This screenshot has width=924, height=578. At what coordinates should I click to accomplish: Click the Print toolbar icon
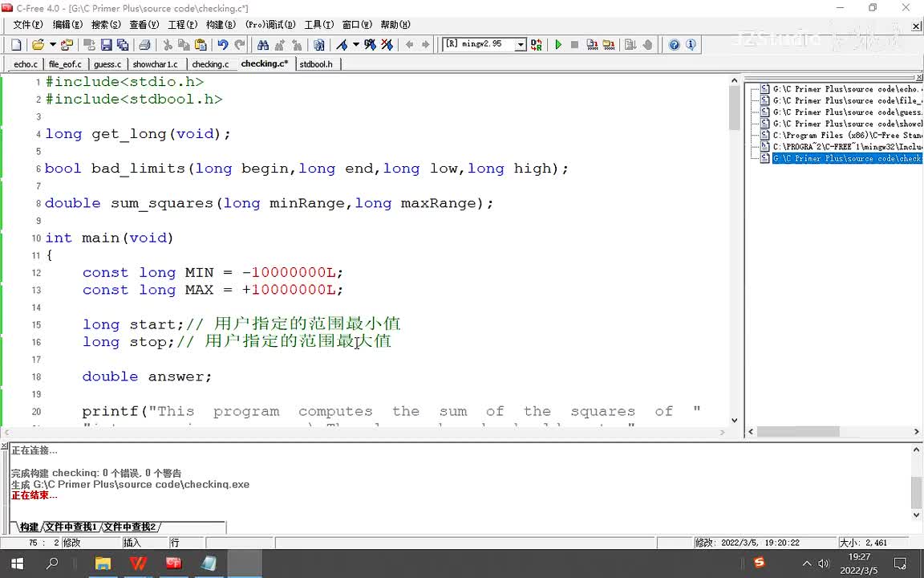pos(144,45)
